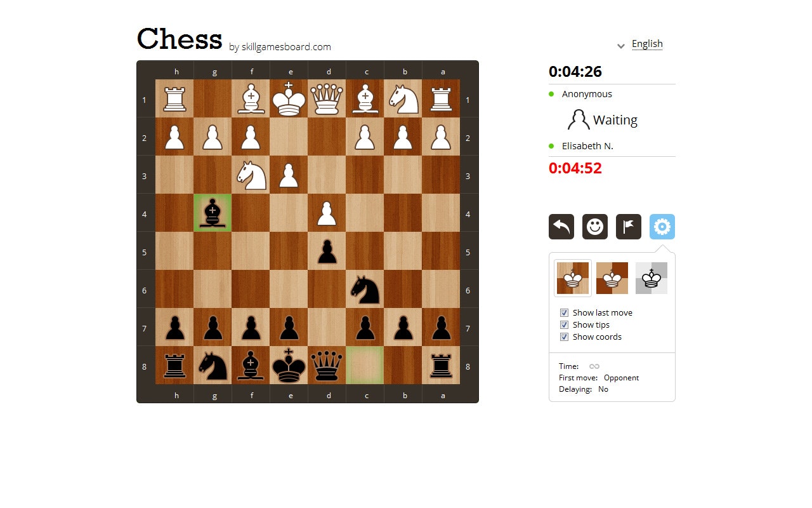The width and height of the screenshot is (812, 508).
Task: Pick the gray board theme
Action: pos(652,278)
